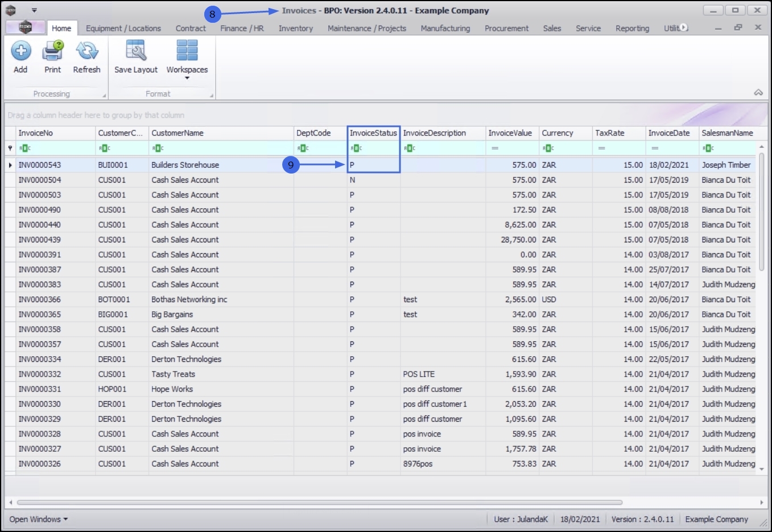Select the Bothas Networking inc cell
Screen dimensions: 772x532
pyautogui.click(x=221, y=299)
